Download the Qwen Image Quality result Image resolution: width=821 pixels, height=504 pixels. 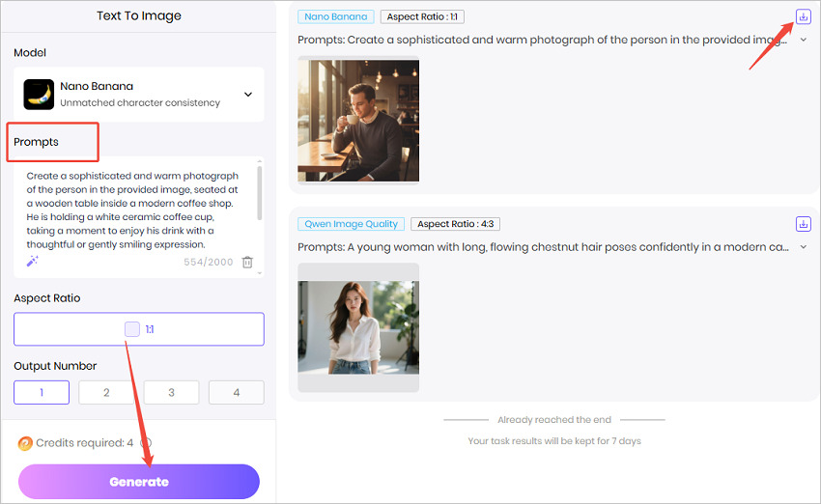[803, 224]
